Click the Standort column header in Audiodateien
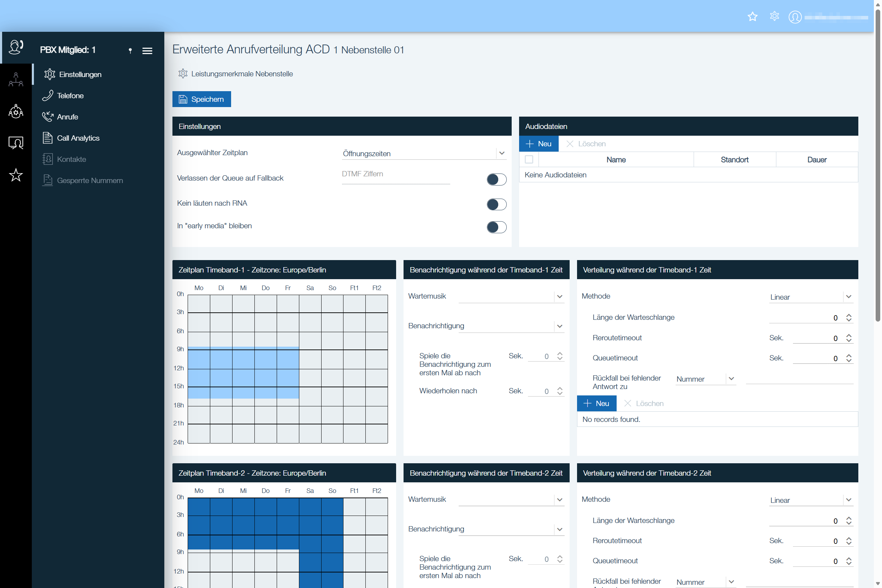Viewport: 882px width, 588px height. pos(734,159)
